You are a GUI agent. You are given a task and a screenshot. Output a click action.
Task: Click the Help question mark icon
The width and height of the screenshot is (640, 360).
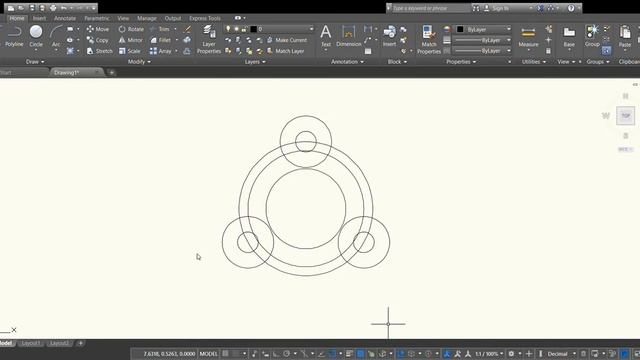[571, 8]
